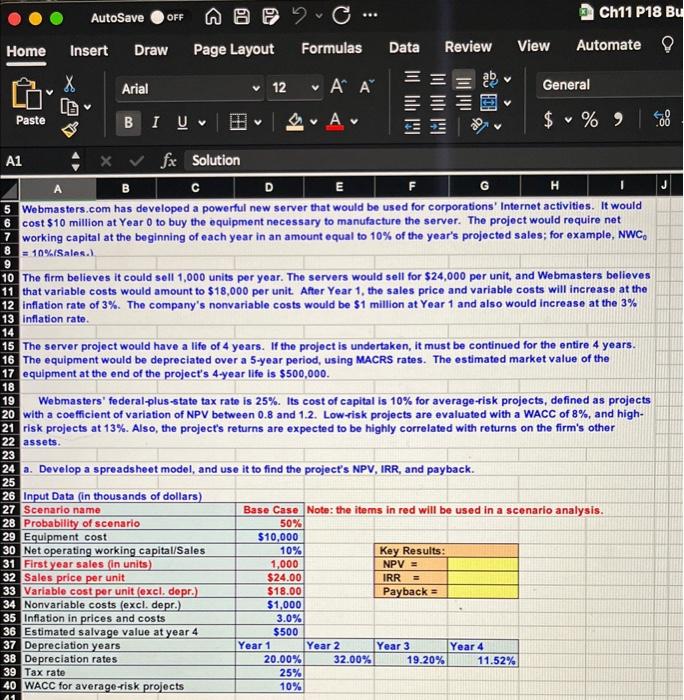
Task: Click the Select All corner triangle
Action: [10, 190]
